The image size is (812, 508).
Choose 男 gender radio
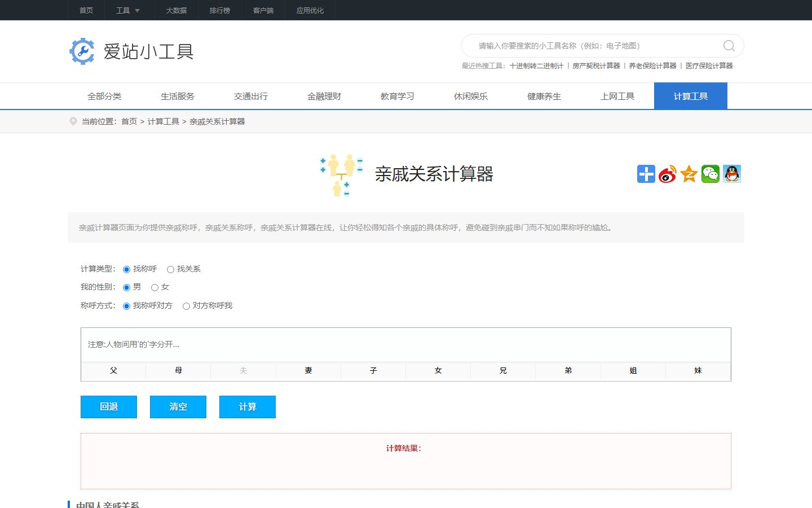126,288
